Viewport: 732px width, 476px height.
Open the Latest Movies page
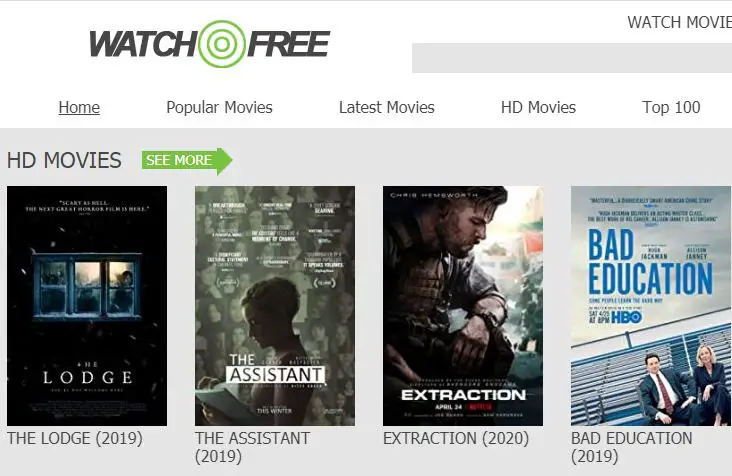(387, 107)
